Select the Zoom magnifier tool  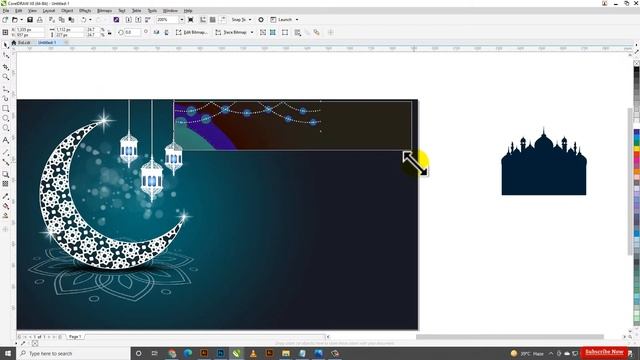point(6,77)
